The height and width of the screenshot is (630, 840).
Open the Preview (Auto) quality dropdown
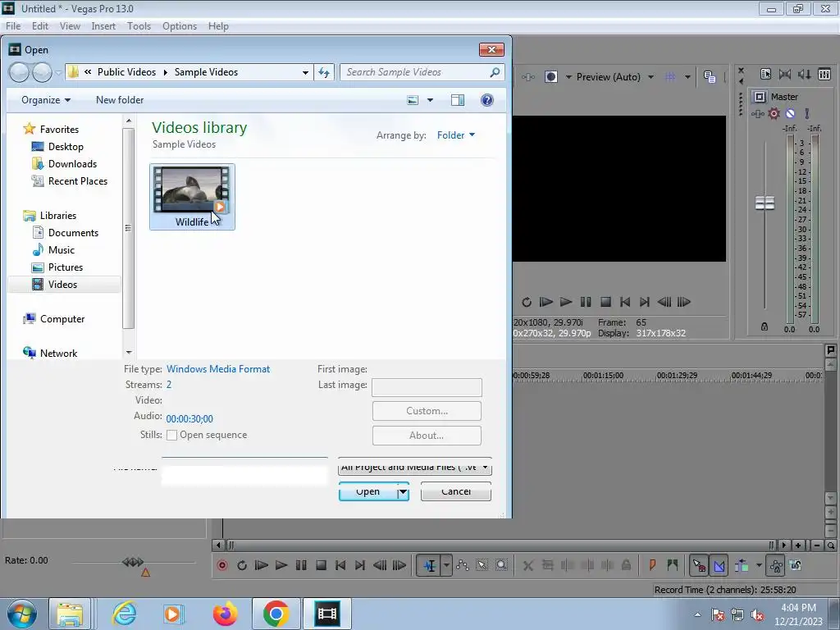pos(615,76)
